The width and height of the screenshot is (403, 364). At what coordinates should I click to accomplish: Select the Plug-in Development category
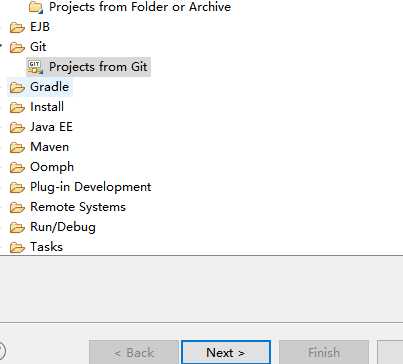pyautogui.click(x=91, y=187)
